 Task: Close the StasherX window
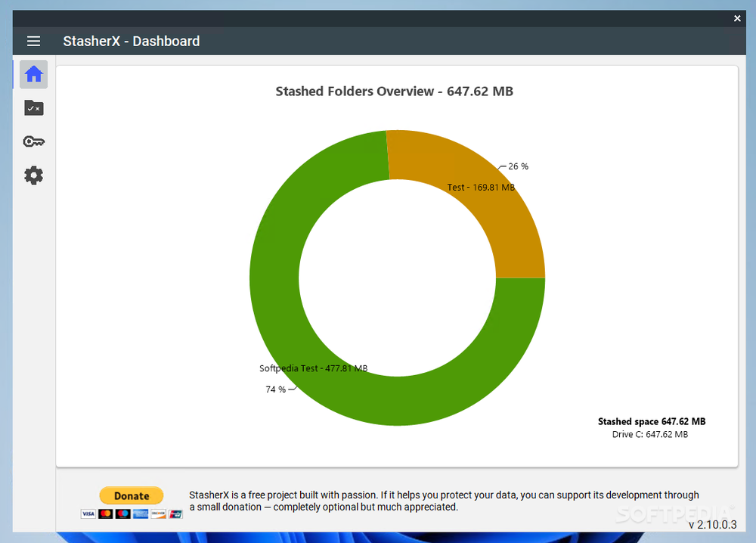pos(737,17)
